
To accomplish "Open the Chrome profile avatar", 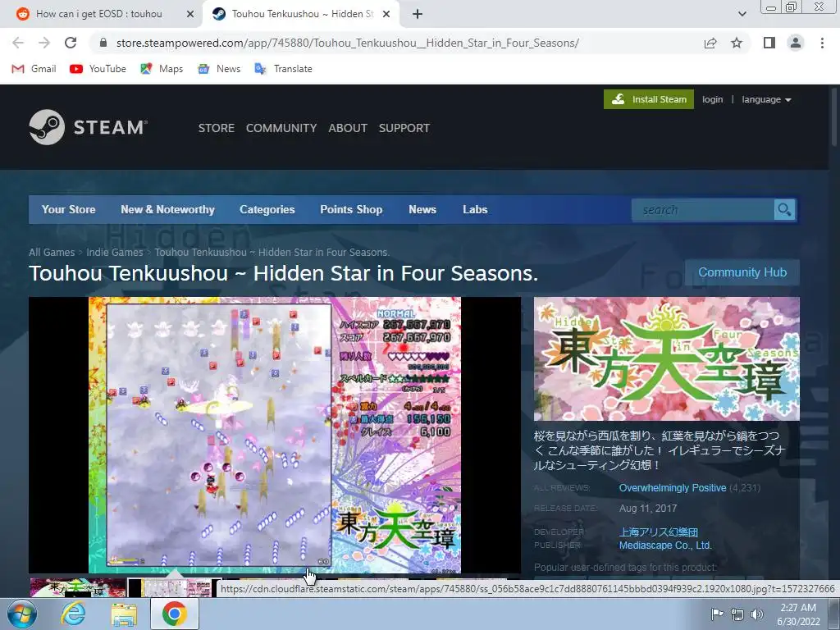I will click(x=796, y=43).
